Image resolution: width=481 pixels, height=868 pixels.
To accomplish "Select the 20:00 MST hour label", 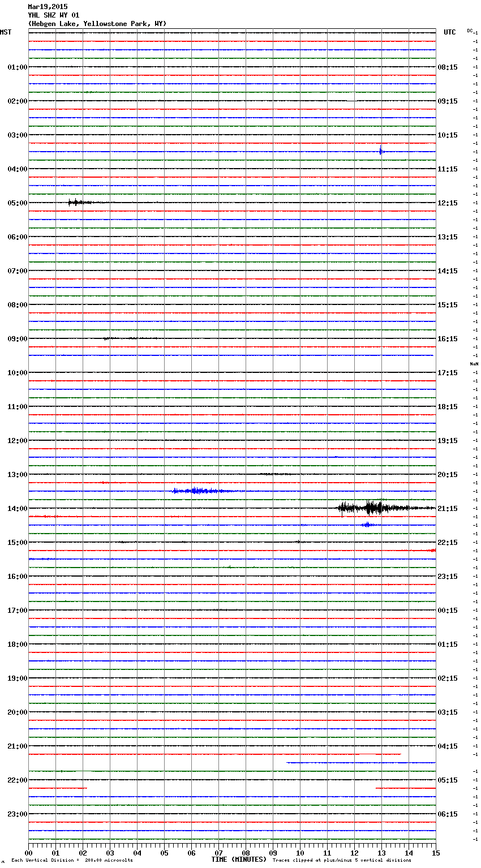I will tap(17, 712).
